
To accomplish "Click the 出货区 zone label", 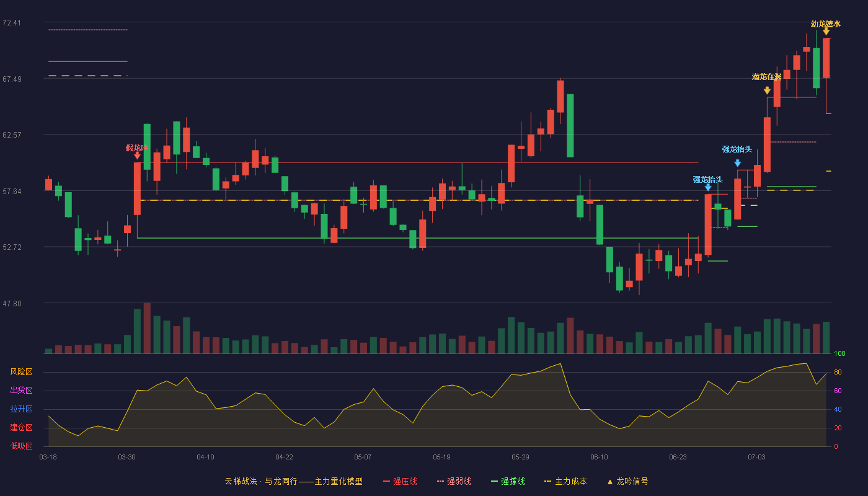I will [x=21, y=391].
